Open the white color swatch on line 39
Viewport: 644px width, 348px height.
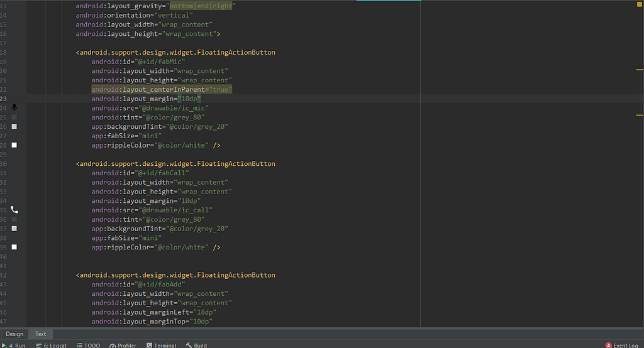click(x=14, y=247)
